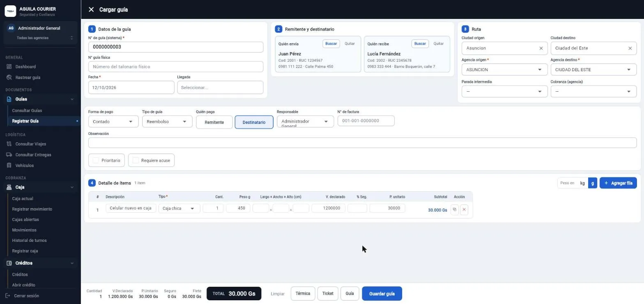Open Consultar Entregas truck icon

(9, 155)
